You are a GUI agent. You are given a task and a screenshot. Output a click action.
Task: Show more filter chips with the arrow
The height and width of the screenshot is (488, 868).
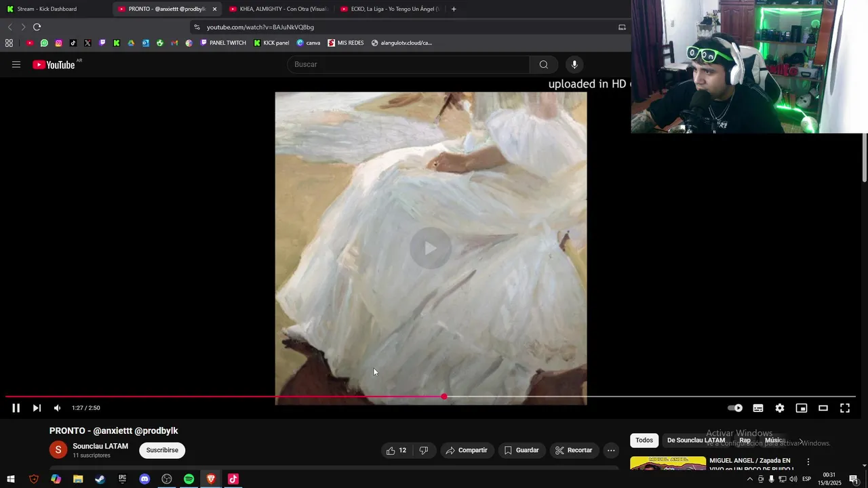801,441
